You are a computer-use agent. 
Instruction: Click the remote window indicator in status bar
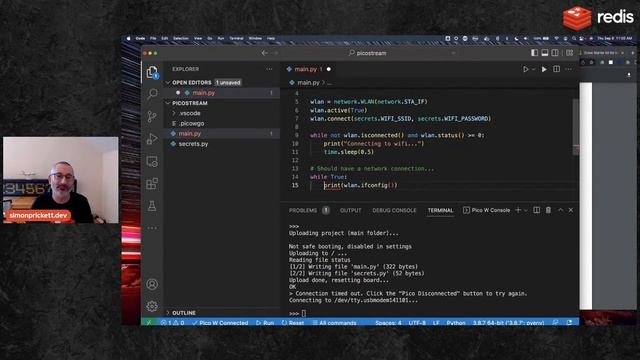[149, 322]
